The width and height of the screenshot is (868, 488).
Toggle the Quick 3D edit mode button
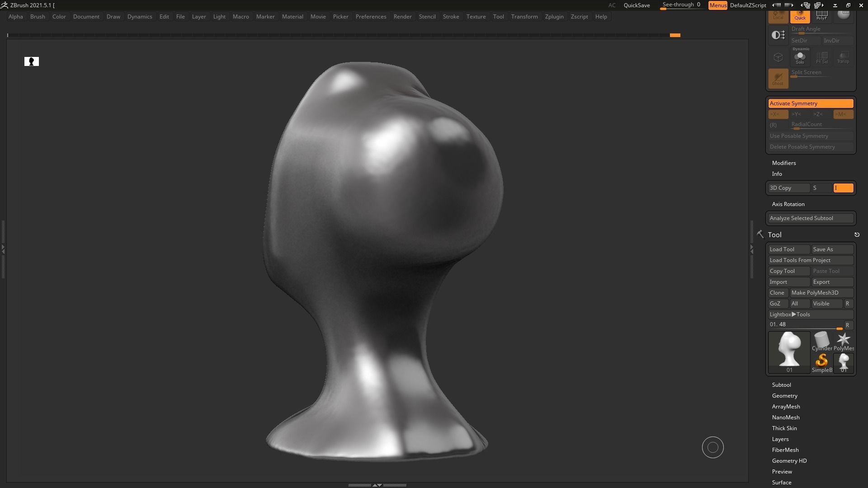click(800, 16)
